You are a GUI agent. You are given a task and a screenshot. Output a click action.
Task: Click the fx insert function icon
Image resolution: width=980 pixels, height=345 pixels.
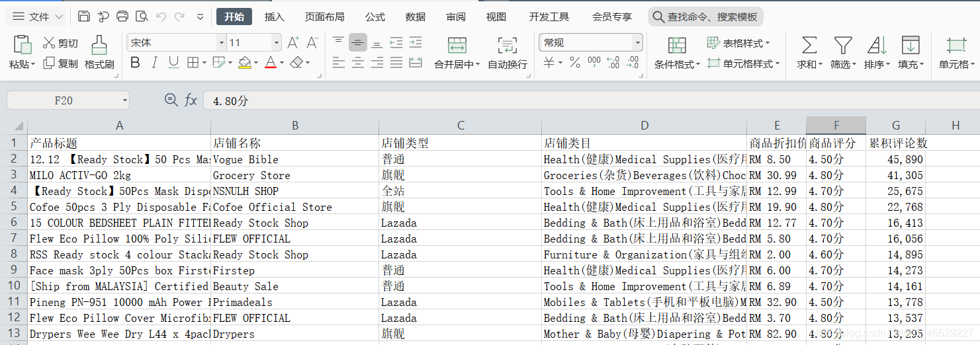[x=191, y=100]
